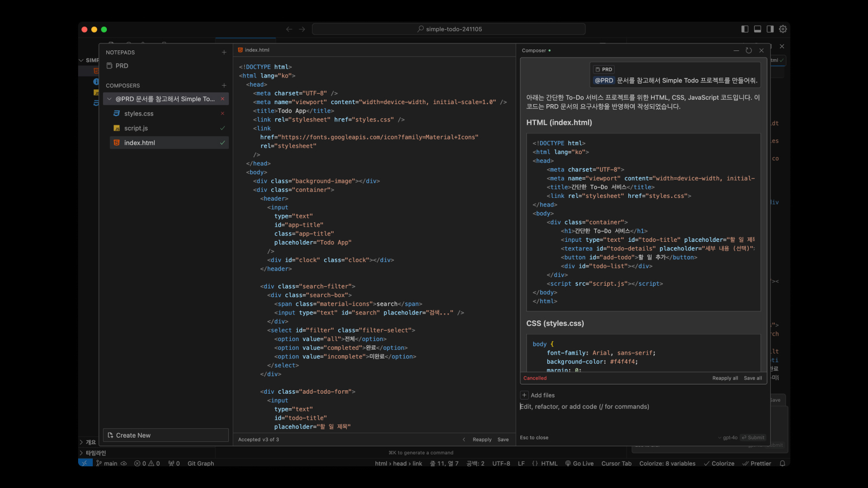This screenshot has width=868, height=488.
Task: Navigate forward with the right arrow
Action: tap(302, 29)
